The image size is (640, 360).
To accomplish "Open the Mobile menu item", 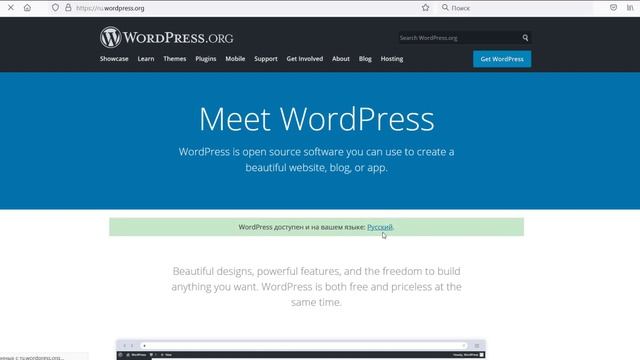I will [x=235, y=59].
